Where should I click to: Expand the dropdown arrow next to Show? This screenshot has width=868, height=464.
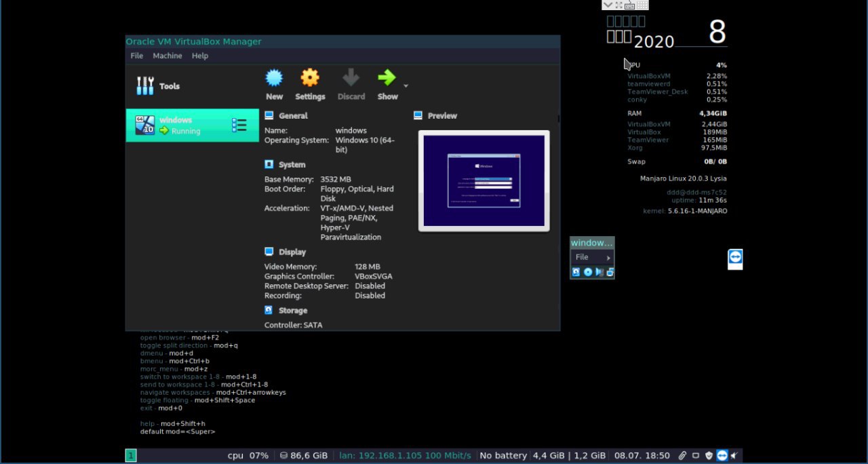(x=406, y=86)
